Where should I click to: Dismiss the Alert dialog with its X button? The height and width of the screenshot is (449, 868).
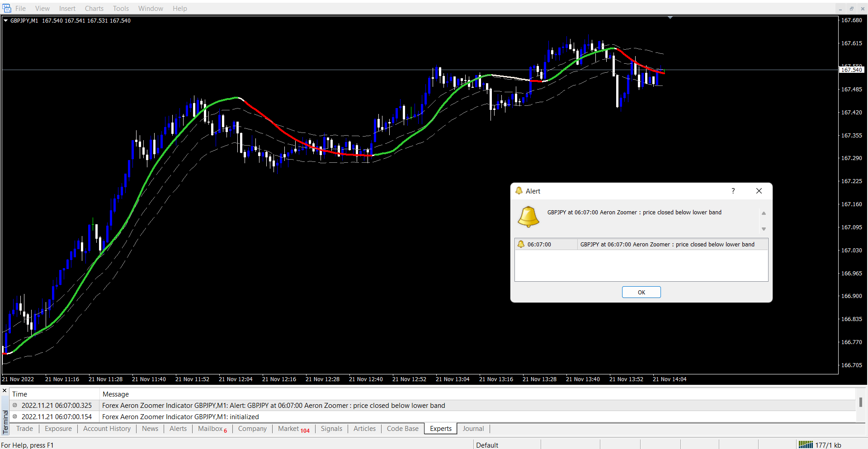point(759,191)
